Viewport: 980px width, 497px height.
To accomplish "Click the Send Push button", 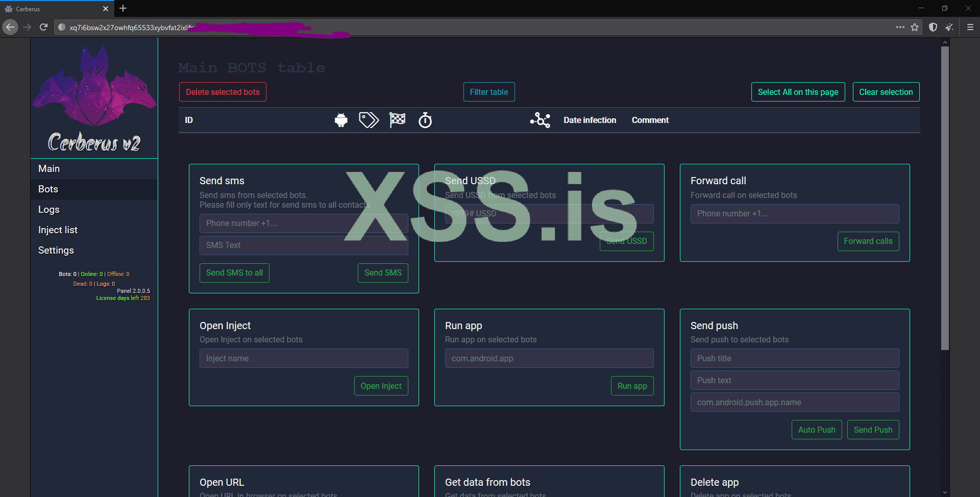I will pyautogui.click(x=873, y=430).
